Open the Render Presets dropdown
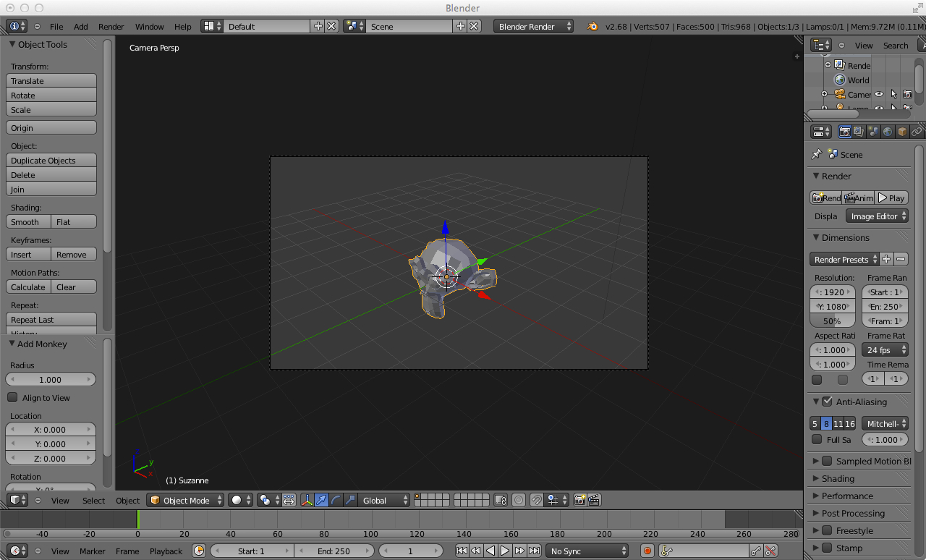926x560 pixels. 844,259
